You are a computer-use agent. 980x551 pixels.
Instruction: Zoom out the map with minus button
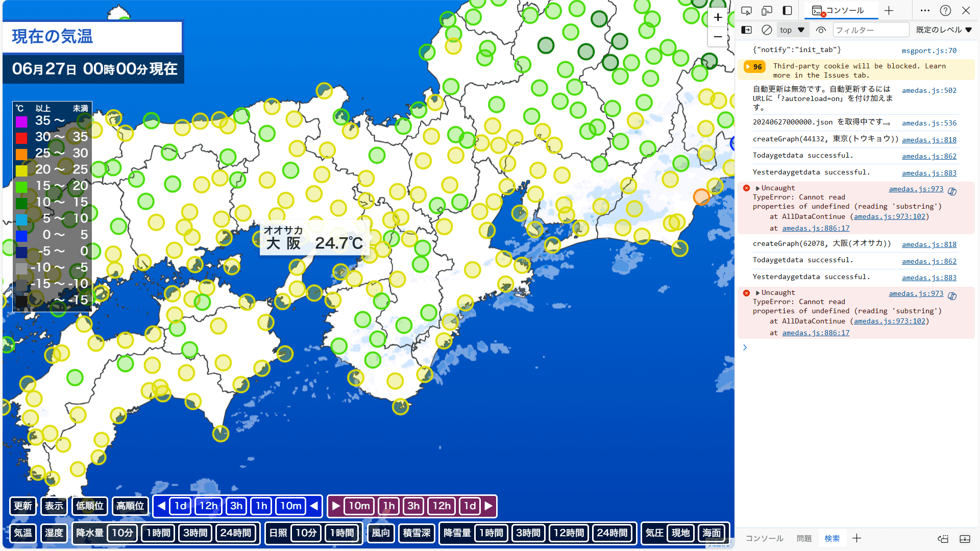718,37
